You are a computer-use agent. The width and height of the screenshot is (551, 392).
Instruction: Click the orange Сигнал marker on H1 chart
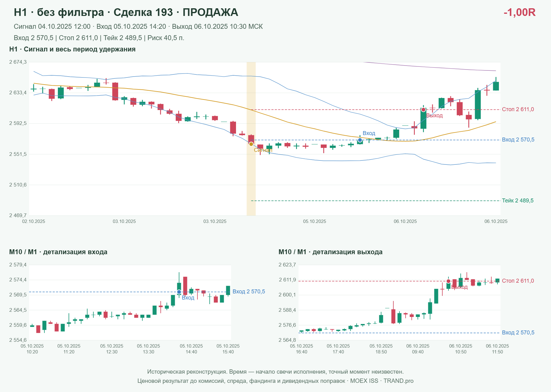click(x=251, y=144)
